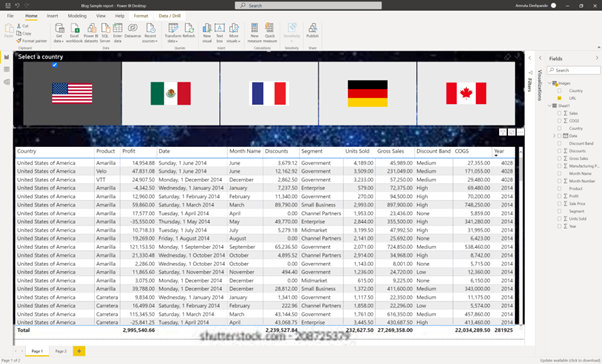The height and width of the screenshot is (364, 602).
Task: Expand the Visualizations pane
Action: click(540, 58)
